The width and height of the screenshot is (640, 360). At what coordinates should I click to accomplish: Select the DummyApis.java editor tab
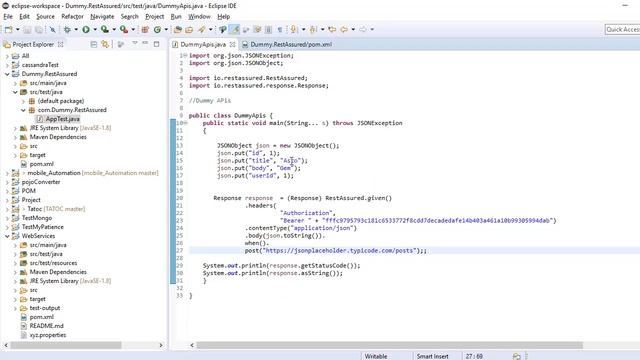tap(203, 44)
